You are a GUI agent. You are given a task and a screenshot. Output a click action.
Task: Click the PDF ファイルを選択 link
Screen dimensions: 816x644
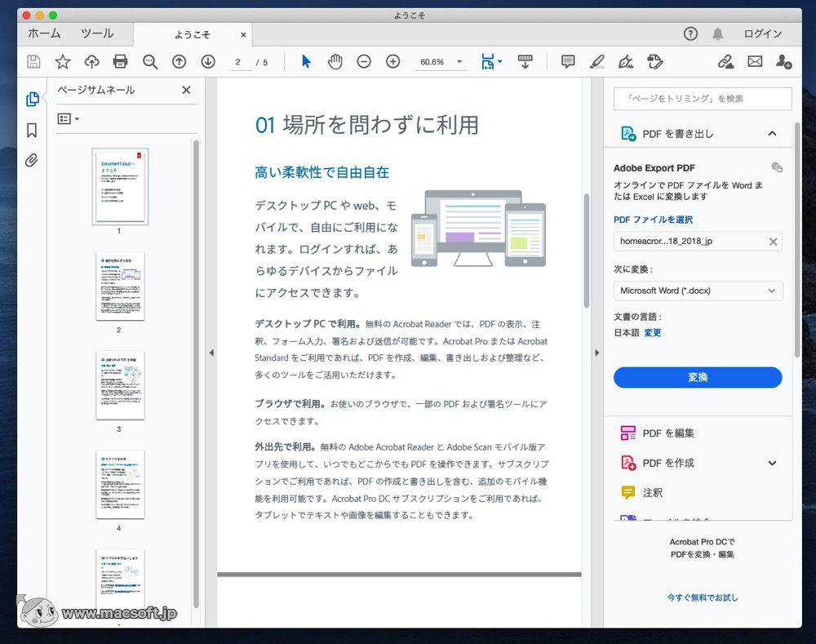[x=653, y=220]
